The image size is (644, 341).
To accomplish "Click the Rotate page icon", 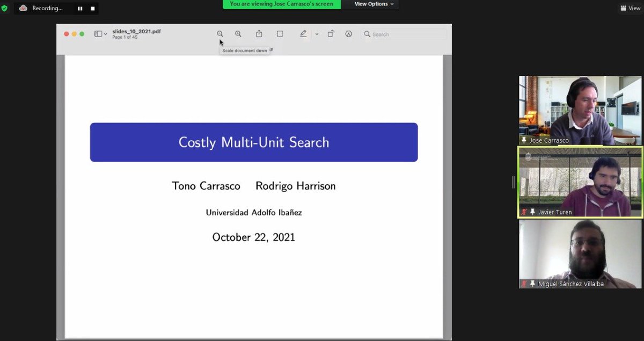I will (x=331, y=33).
